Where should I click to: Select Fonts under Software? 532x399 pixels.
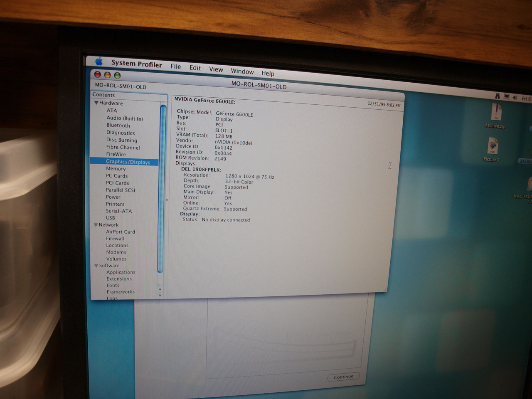pyautogui.click(x=113, y=286)
